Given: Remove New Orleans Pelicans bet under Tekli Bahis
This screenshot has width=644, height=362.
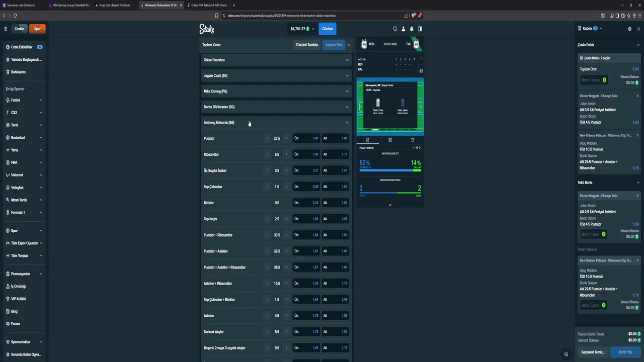Looking at the screenshot, I should pos(637,260).
